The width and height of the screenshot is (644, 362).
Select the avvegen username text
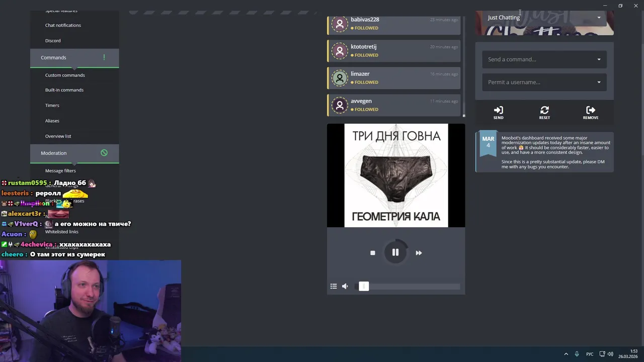pos(361,101)
